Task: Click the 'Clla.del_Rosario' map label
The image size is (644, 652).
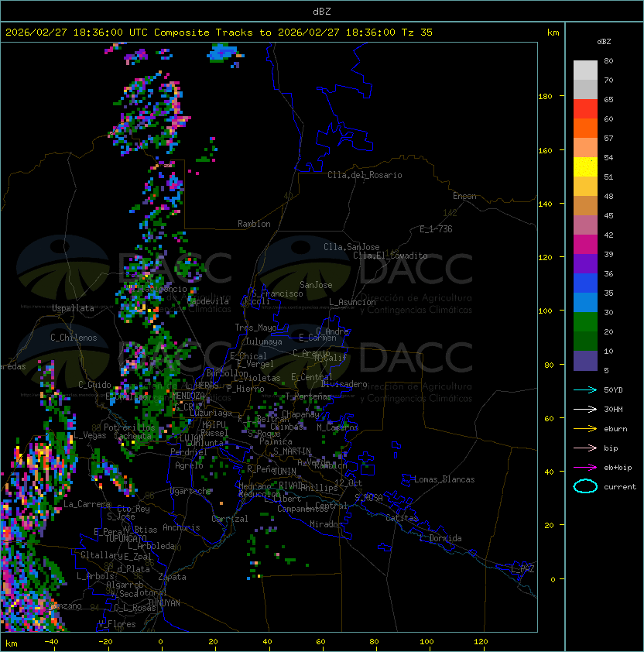Action: click(x=365, y=175)
